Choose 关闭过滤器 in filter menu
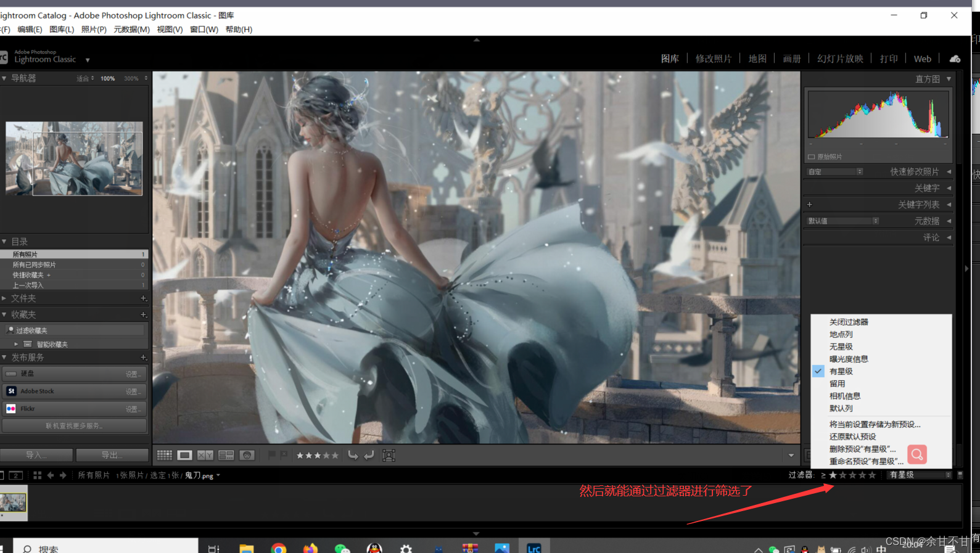 (x=881, y=322)
